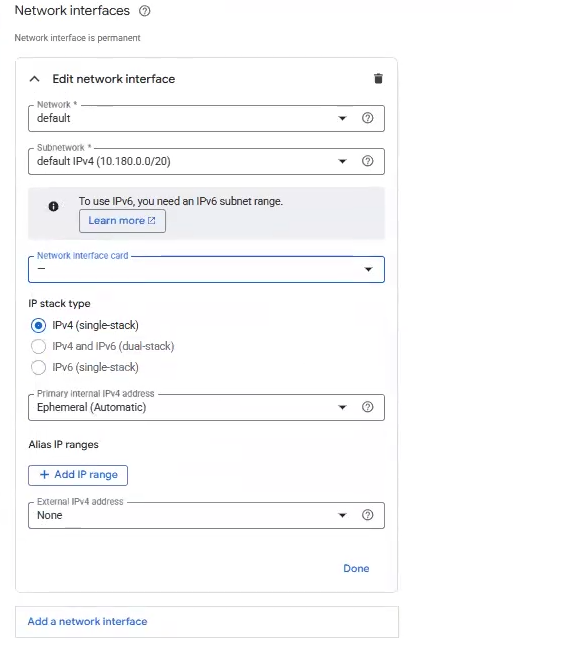This screenshot has width=562, height=646.
Task: Click Add a network interface
Action: pos(87,621)
